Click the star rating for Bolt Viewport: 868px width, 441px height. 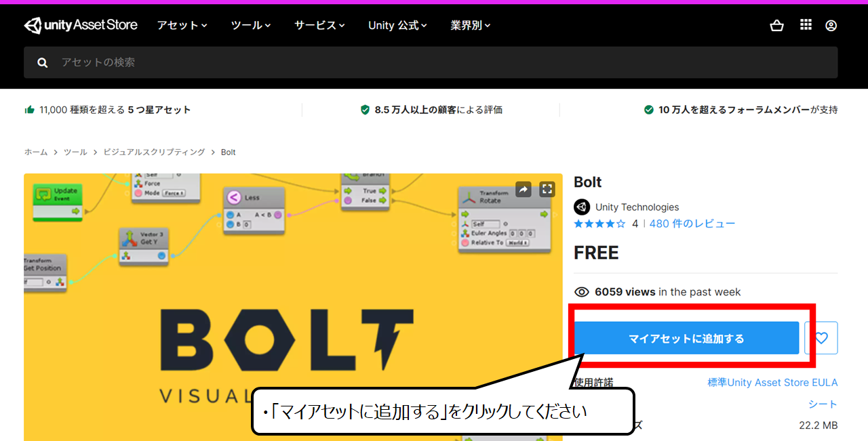(x=599, y=224)
